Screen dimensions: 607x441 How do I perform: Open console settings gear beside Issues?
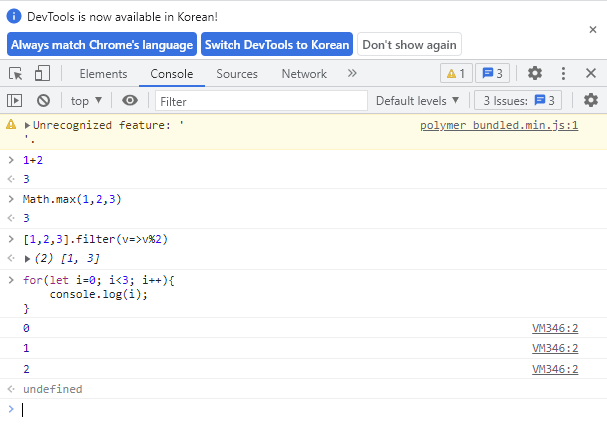point(591,101)
